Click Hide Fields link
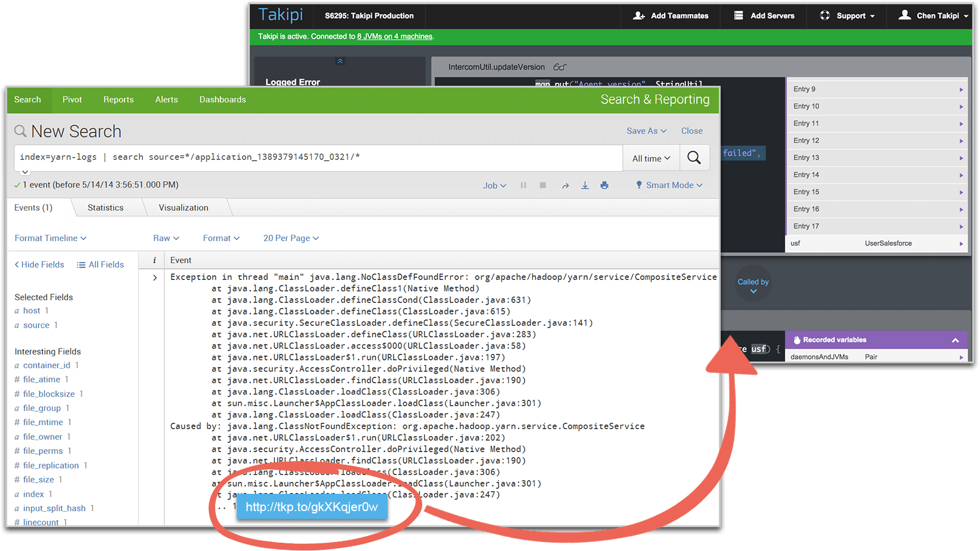980x551 pixels. (39, 265)
